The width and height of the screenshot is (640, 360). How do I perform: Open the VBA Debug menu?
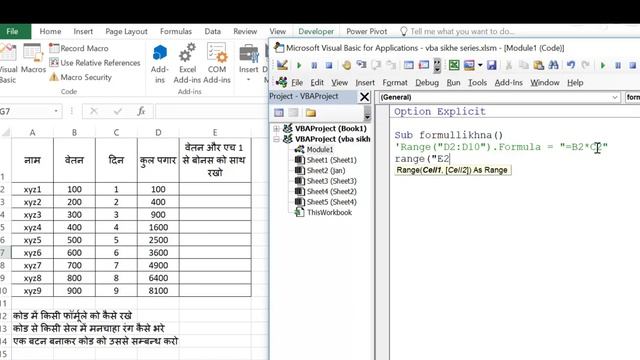[x=427, y=83]
